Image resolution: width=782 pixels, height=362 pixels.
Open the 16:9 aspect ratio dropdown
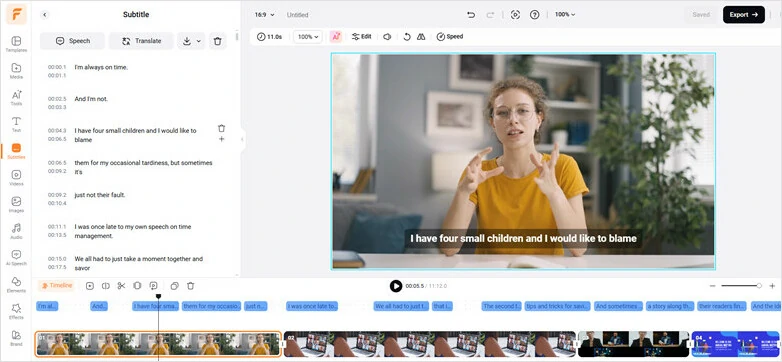point(264,15)
